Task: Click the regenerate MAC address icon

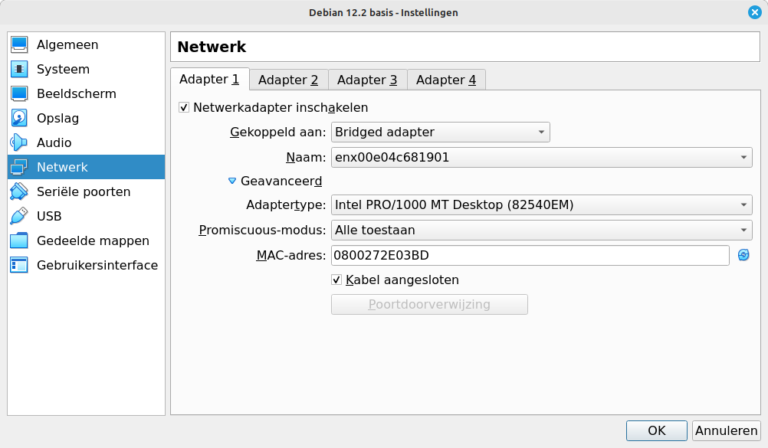Action: click(743, 256)
